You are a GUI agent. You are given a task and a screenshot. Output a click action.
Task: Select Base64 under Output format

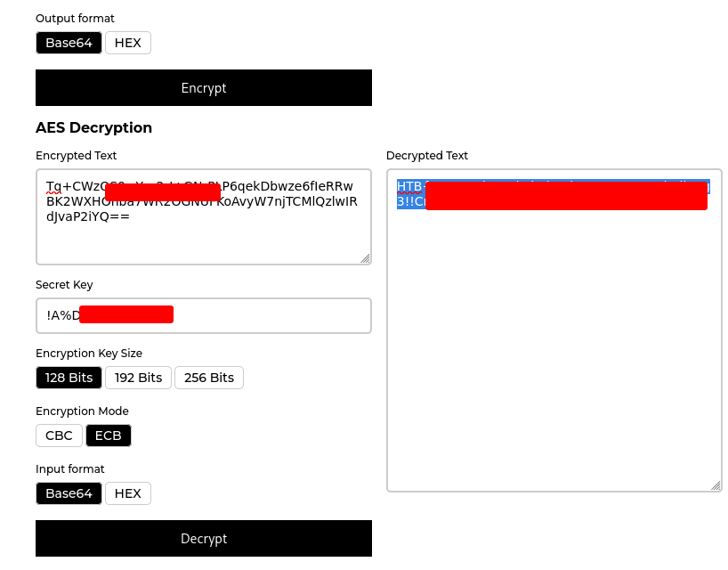coord(69,43)
